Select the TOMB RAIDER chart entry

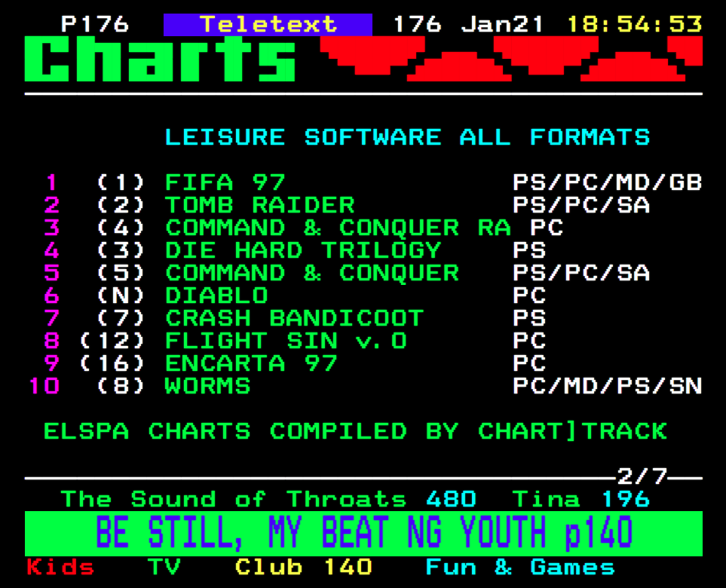click(260, 205)
